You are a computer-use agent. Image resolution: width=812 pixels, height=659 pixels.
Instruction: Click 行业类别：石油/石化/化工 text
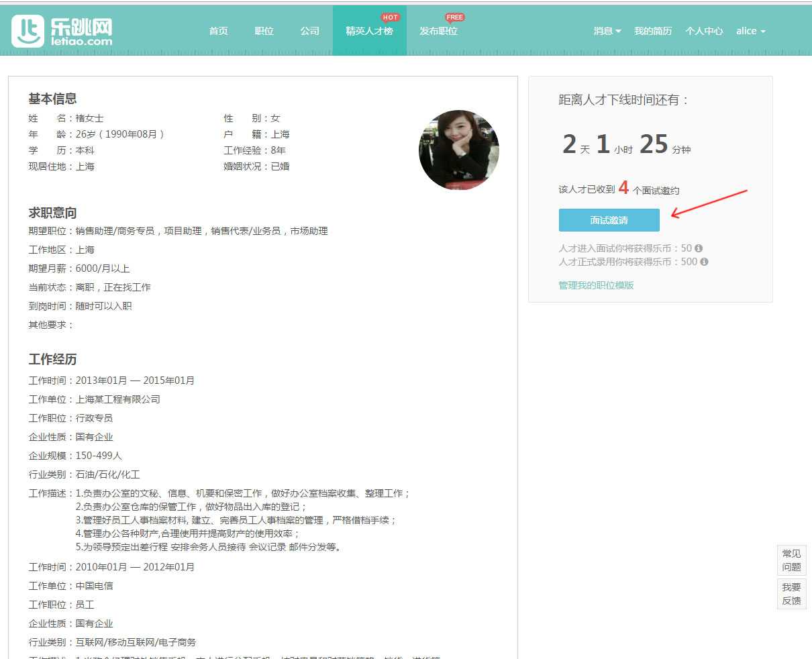tap(84, 474)
